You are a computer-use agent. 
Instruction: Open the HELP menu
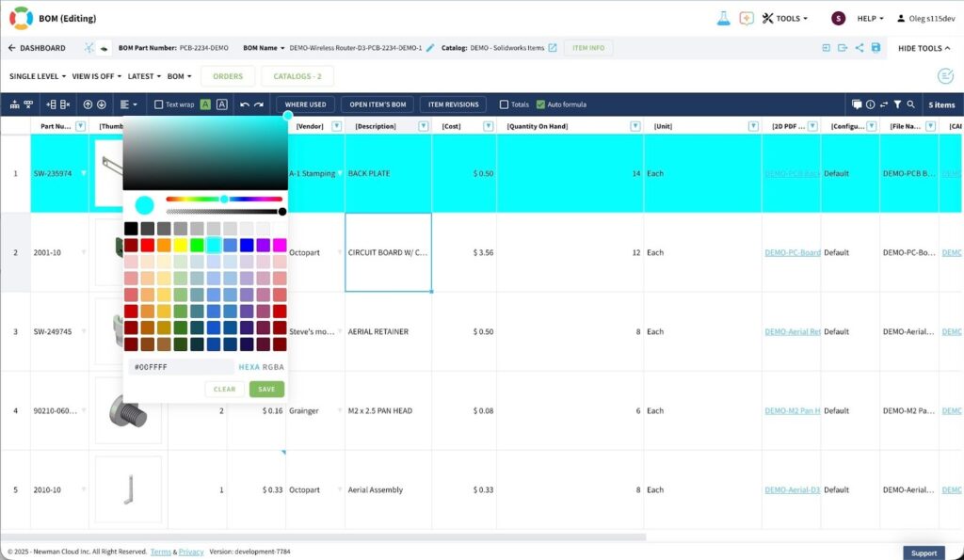tap(870, 18)
